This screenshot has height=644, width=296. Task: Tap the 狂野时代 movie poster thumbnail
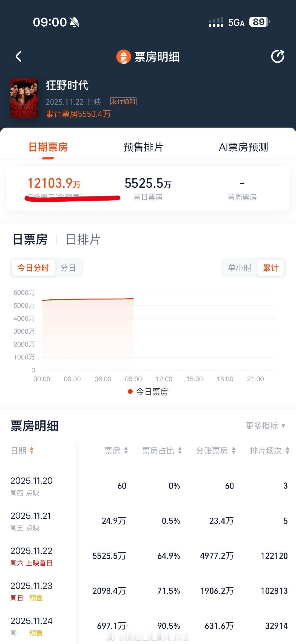click(24, 98)
